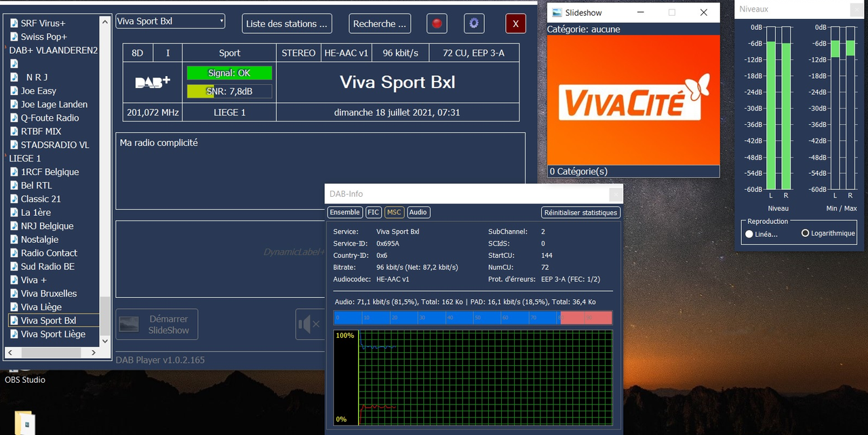Click Réinitialiser statistiques
Screen dimensions: 868x435
[581, 212]
